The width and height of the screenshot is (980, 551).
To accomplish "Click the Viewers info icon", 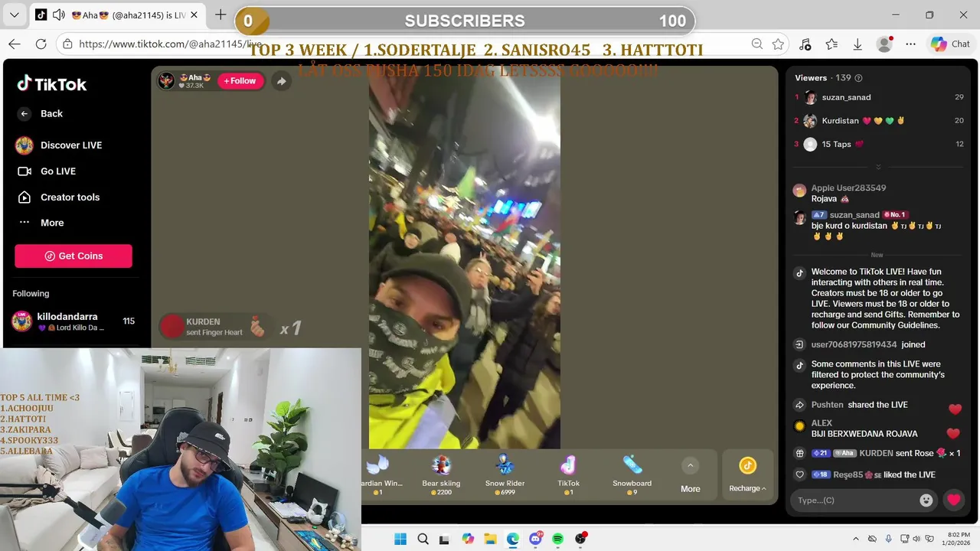I will point(858,78).
